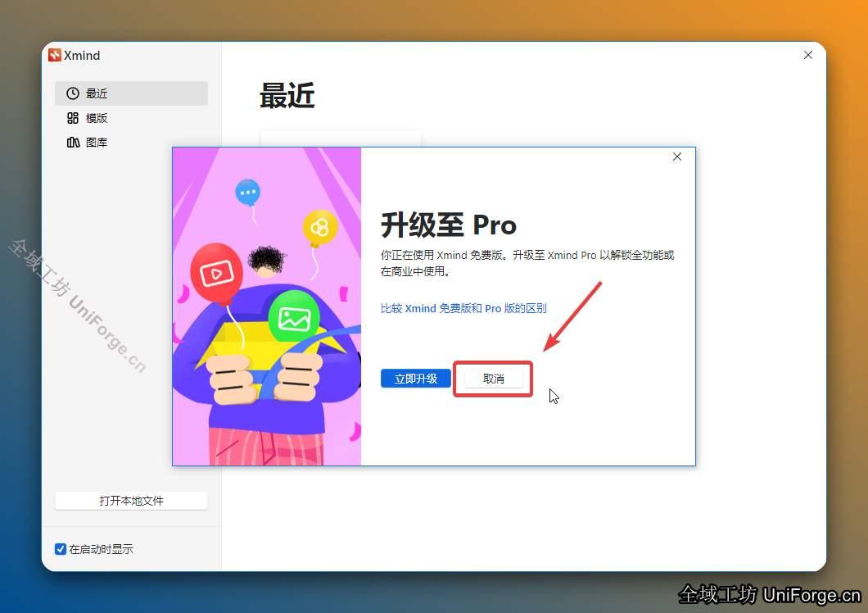Click the 立即升级 button
Viewport: 868px width, 613px height.
click(416, 379)
